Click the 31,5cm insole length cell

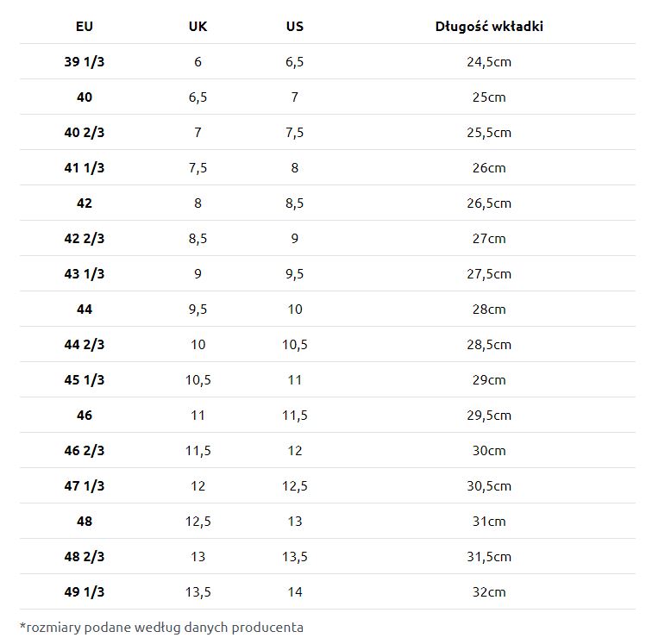[x=489, y=557]
